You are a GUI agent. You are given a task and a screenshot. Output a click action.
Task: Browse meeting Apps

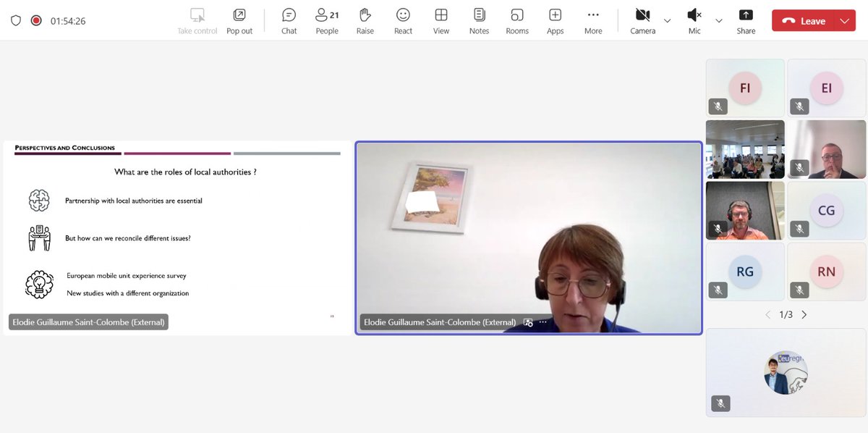(x=555, y=20)
